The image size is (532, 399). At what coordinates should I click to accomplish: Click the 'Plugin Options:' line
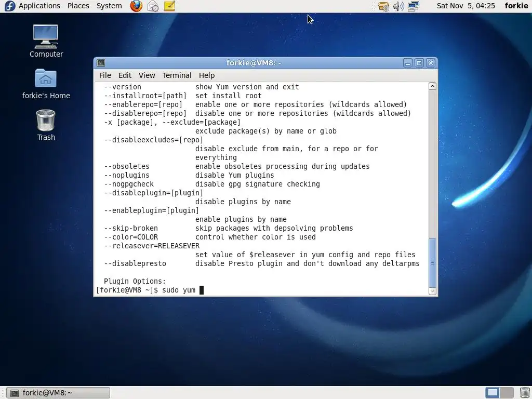tap(135, 281)
